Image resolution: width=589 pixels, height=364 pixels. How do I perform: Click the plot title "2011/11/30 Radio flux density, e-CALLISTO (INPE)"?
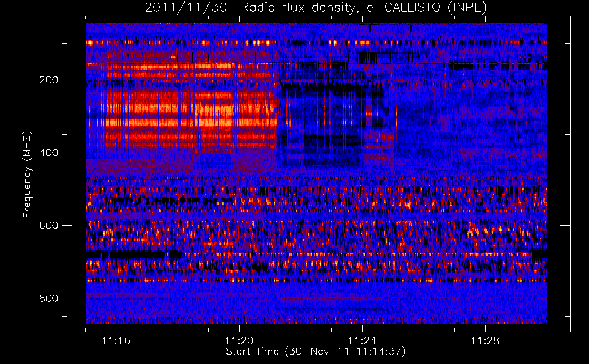(x=316, y=8)
